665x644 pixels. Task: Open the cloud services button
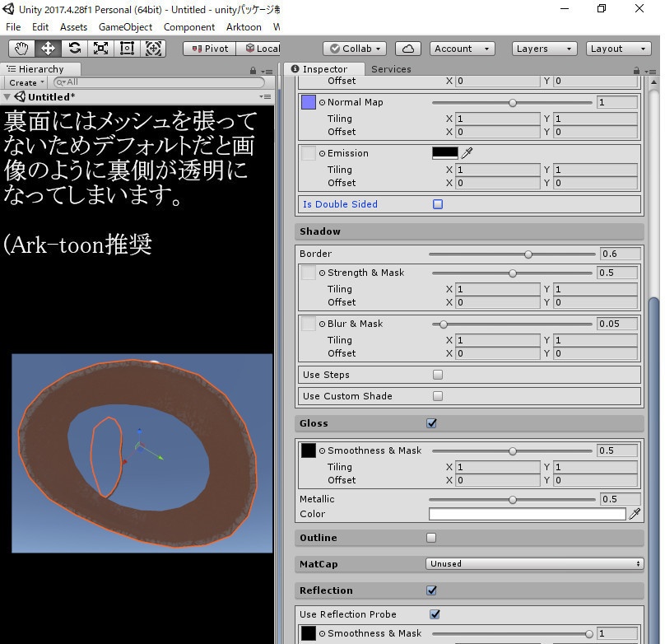click(x=408, y=49)
